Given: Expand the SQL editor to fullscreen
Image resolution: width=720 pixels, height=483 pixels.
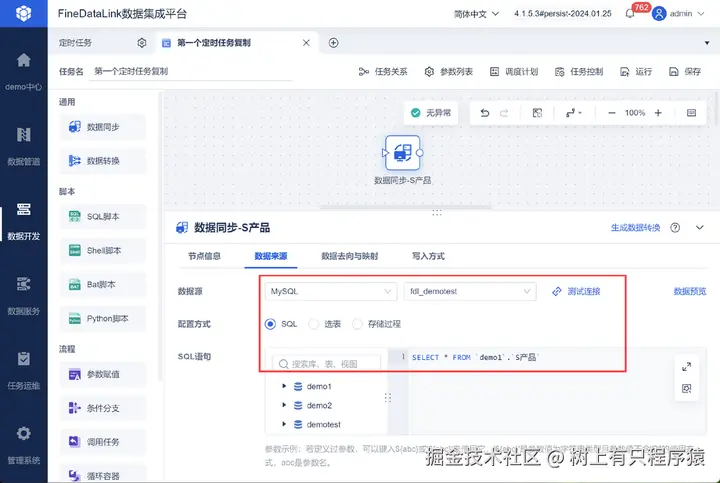Looking at the screenshot, I should [686, 367].
